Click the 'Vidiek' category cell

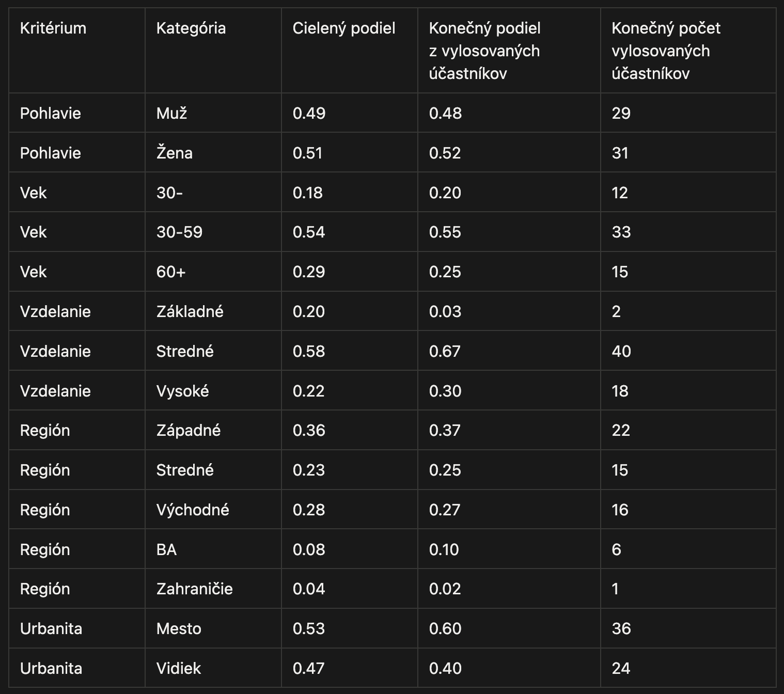pyautogui.click(x=179, y=668)
